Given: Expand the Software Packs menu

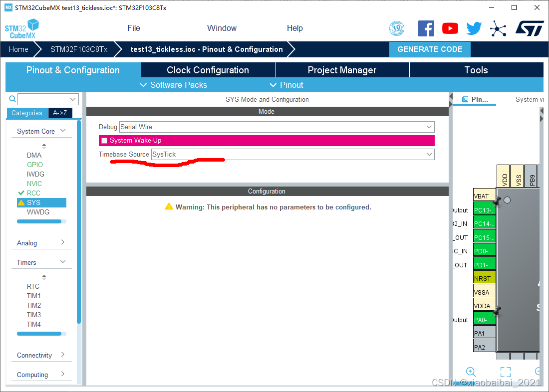Looking at the screenshot, I should (x=173, y=85).
